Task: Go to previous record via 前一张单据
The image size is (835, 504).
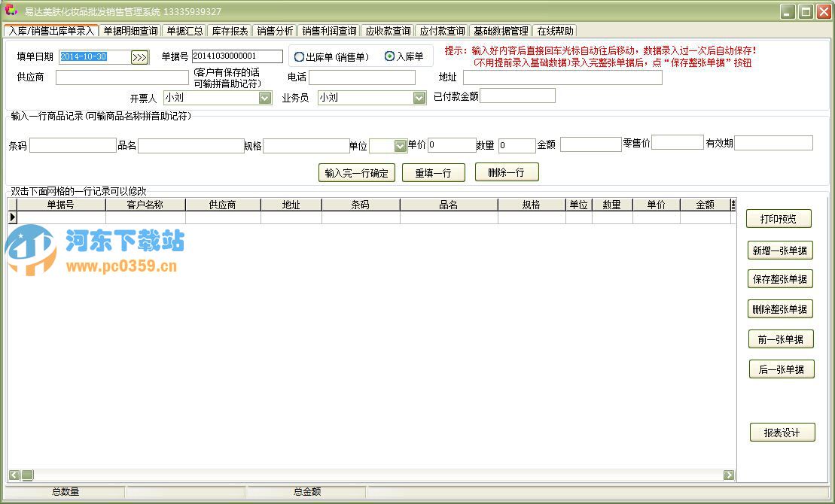Action: (780, 339)
